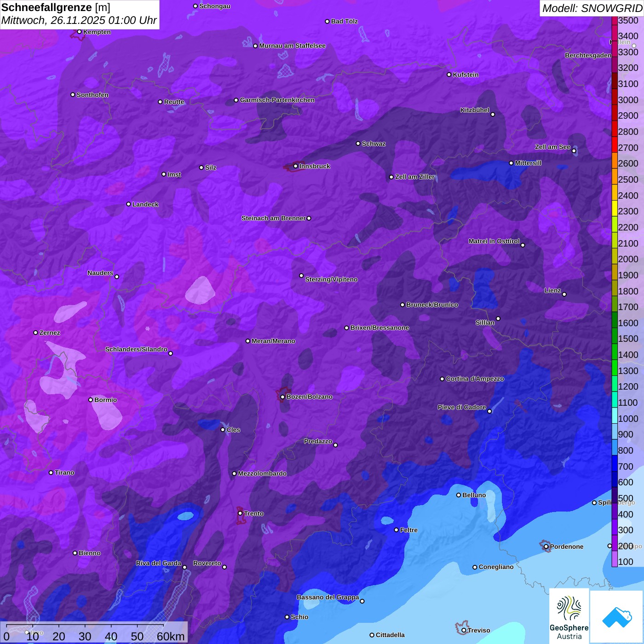The image size is (644, 644).
Task: Click the Matrei in Osttirol label
Action: pyautogui.click(x=494, y=241)
